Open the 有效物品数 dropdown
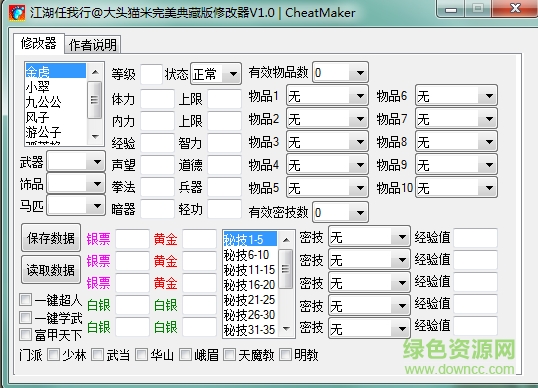The width and height of the screenshot is (538, 388). pos(340,73)
